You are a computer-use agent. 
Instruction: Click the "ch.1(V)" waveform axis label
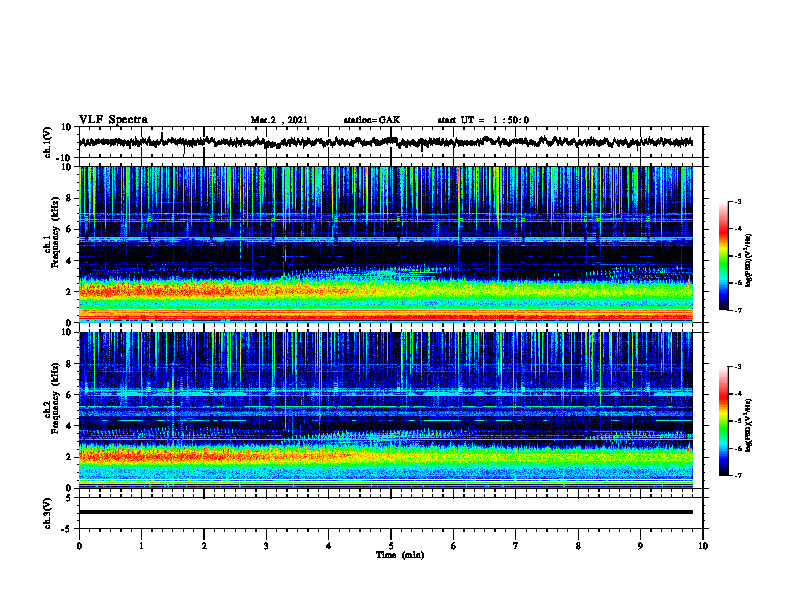click(x=48, y=142)
